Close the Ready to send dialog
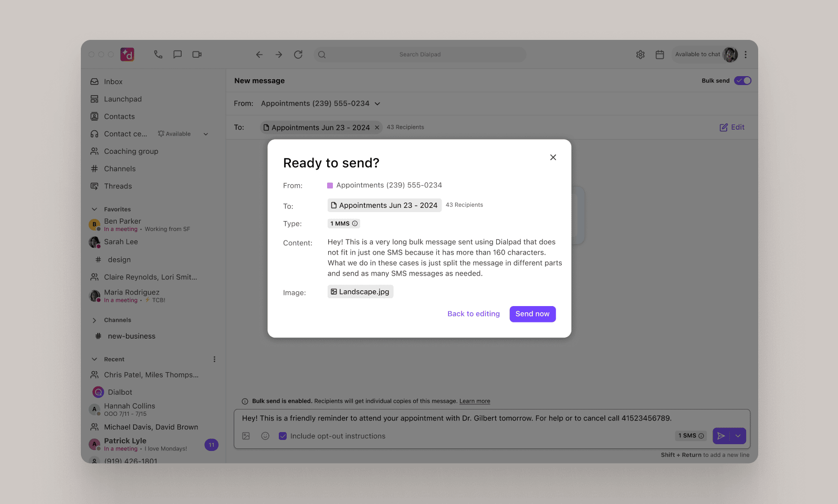Screen dimensions: 838x504 tap(553, 157)
